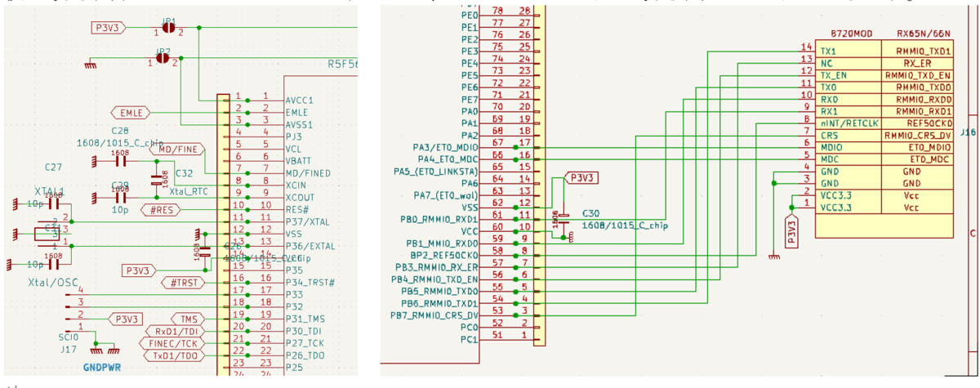Screen dimensions: 980x388
Task: Click the CRS pin on the 8720MOD connector
Action: pos(829,135)
